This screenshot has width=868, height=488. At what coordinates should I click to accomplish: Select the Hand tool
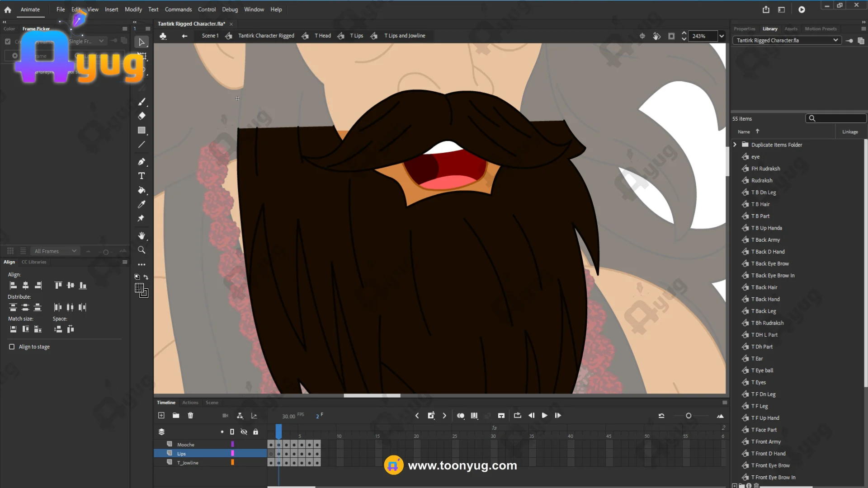pyautogui.click(x=142, y=235)
